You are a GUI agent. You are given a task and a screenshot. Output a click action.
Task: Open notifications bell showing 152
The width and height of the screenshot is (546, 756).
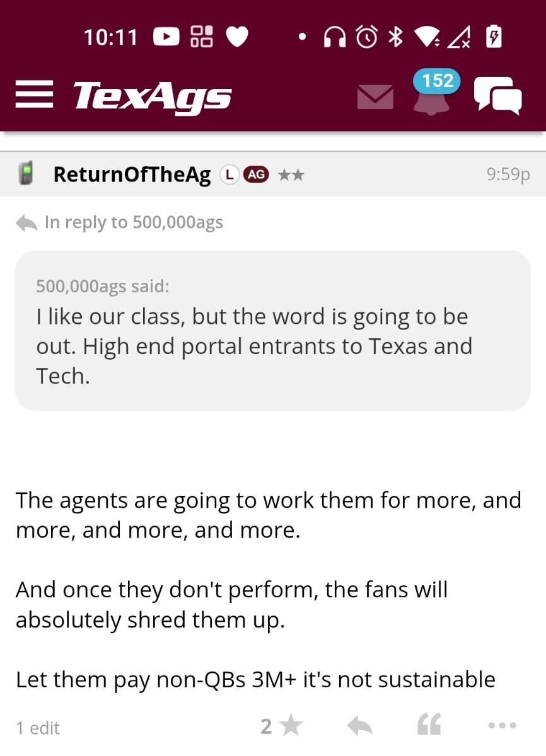pyautogui.click(x=433, y=94)
